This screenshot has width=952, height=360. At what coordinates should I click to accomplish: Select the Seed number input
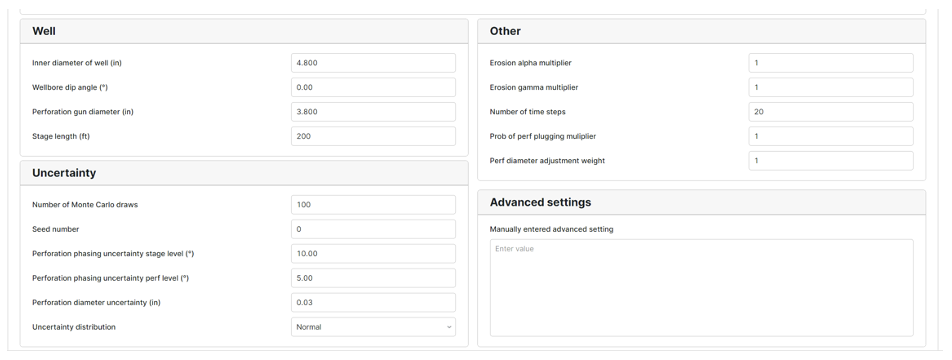(373, 229)
